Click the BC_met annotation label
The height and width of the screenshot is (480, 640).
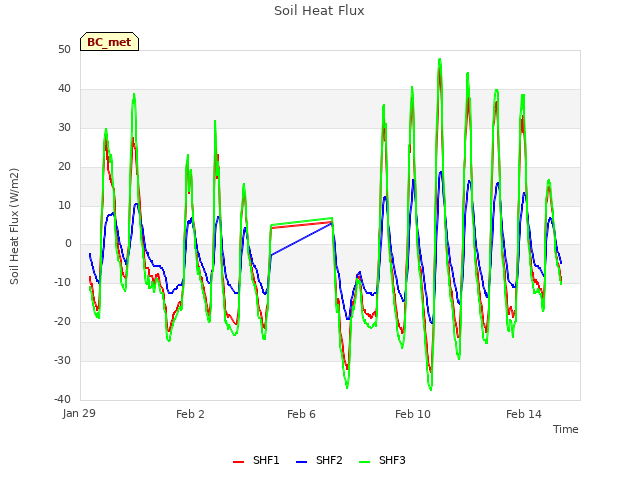click(109, 42)
